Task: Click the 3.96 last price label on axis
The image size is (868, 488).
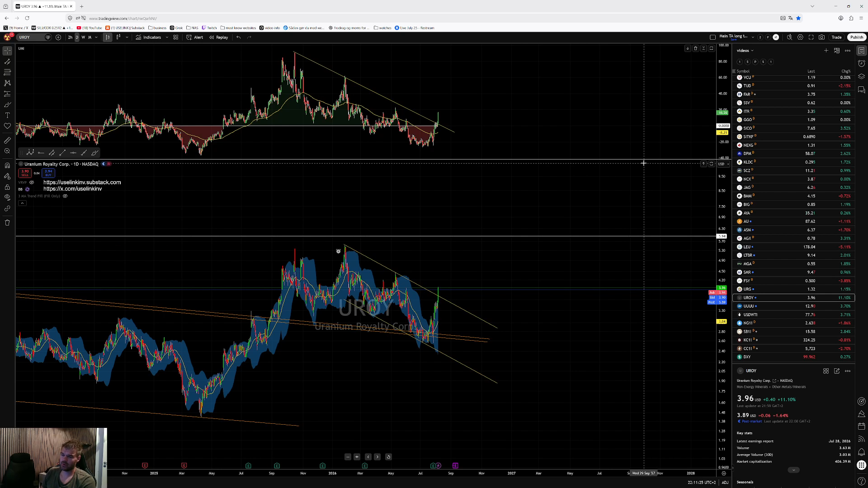Action: 722,288
